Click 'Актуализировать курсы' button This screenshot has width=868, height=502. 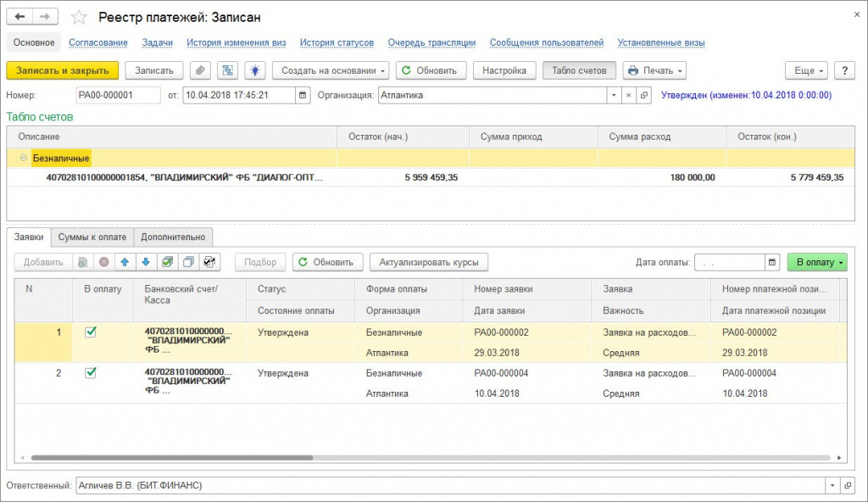429,262
